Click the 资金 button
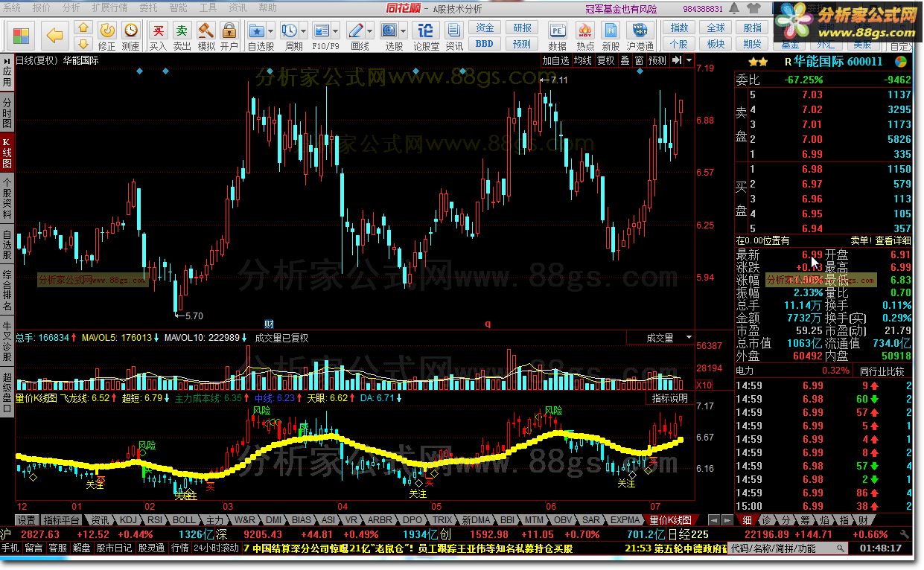 click(x=485, y=28)
